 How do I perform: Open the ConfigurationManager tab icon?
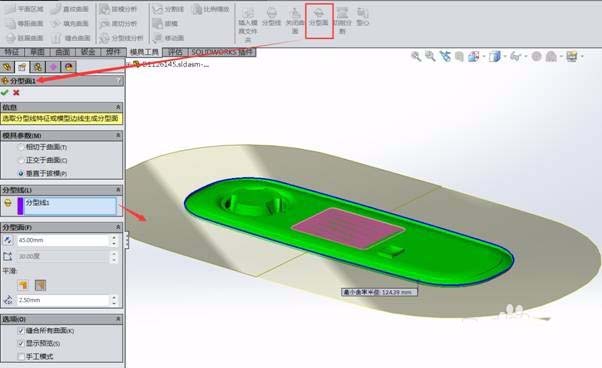tap(38, 67)
